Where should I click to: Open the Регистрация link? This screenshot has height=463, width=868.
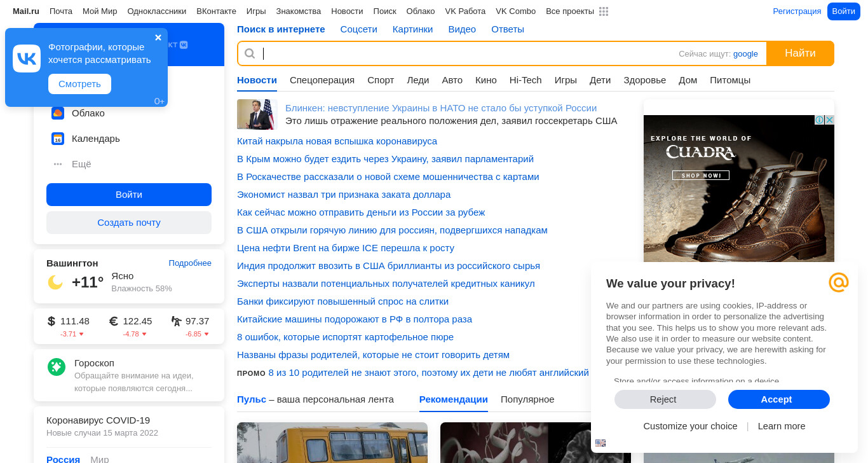click(x=797, y=11)
